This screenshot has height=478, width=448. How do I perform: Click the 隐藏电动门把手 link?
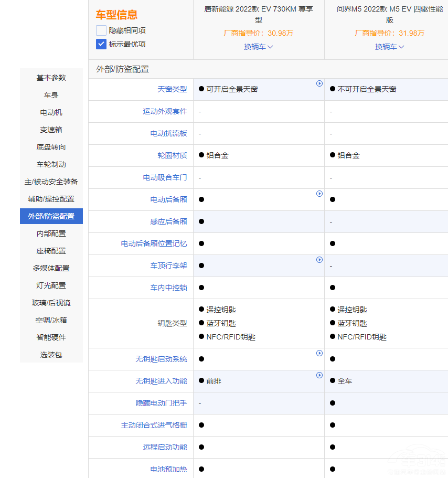161,403
